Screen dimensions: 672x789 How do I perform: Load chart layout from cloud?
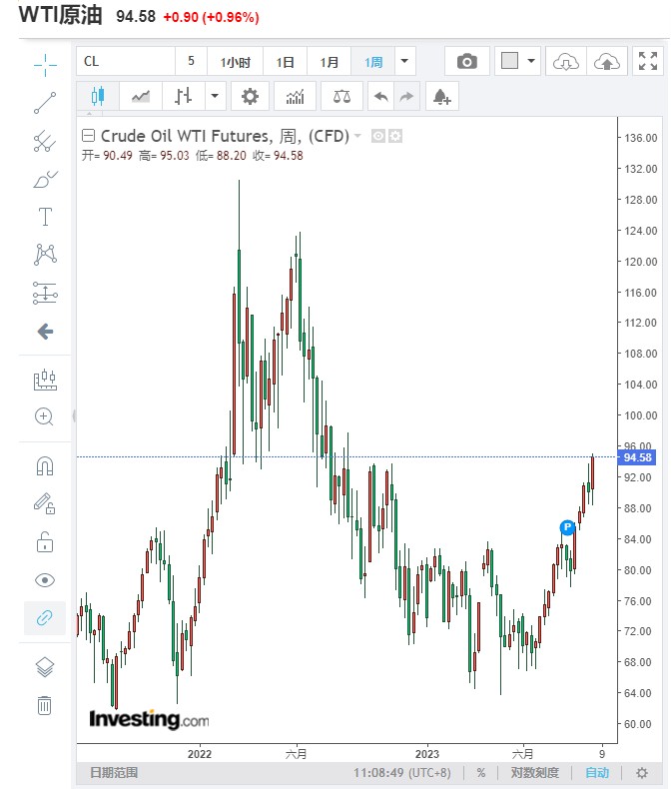tap(566, 61)
